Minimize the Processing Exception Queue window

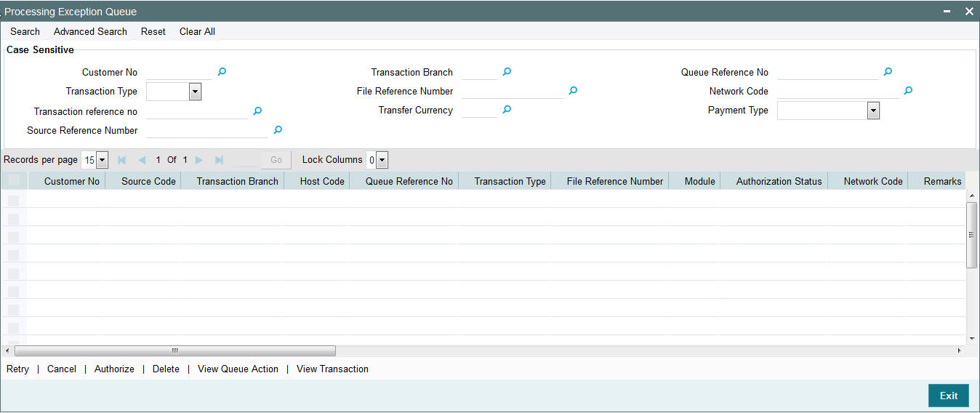pyautogui.click(x=947, y=12)
